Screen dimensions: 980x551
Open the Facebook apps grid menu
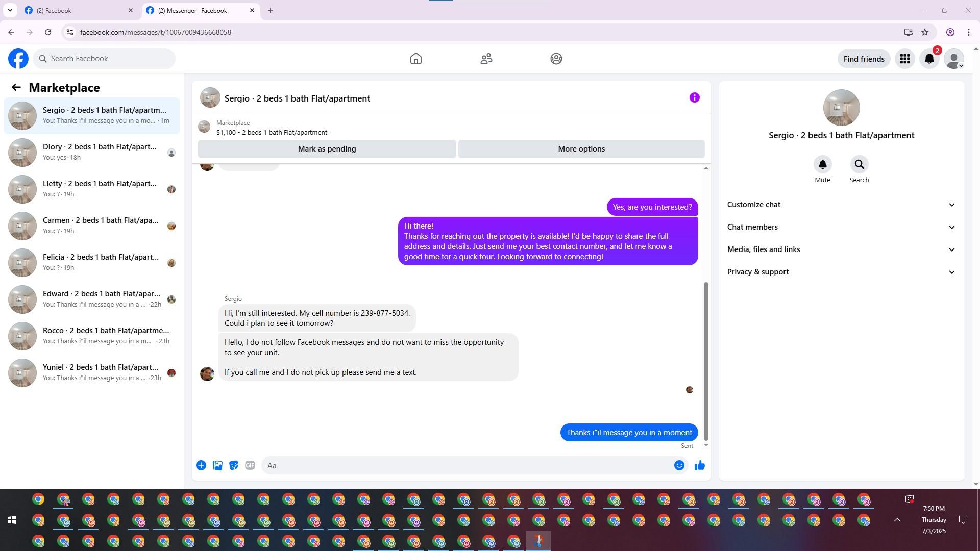pos(904,59)
